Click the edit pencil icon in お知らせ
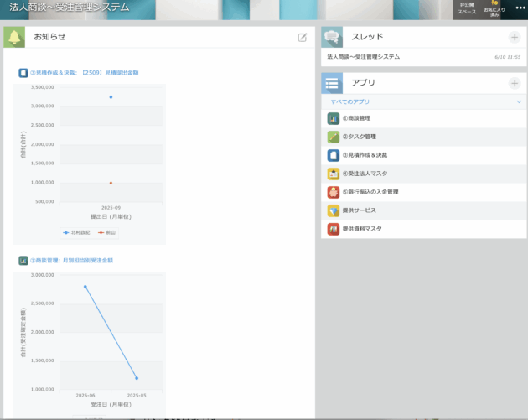Viewport: 528px width, 420px height. coord(303,38)
